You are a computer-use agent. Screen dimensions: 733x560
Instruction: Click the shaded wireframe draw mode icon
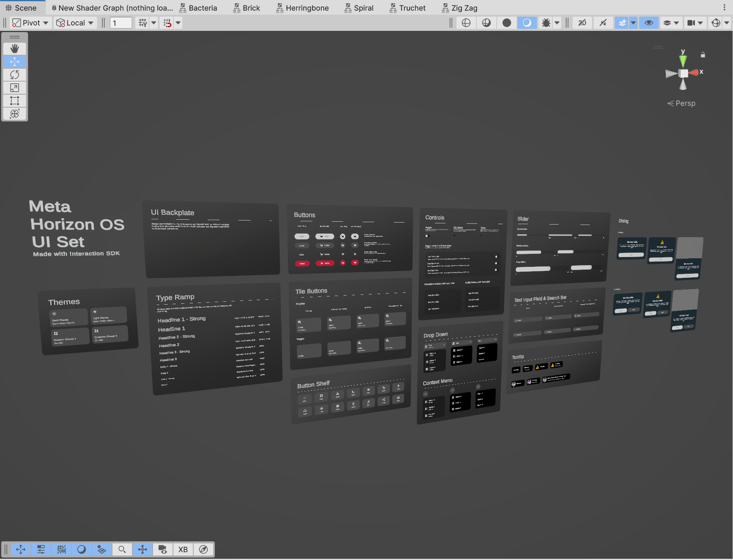pyautogui.click(x=487, y=23)
